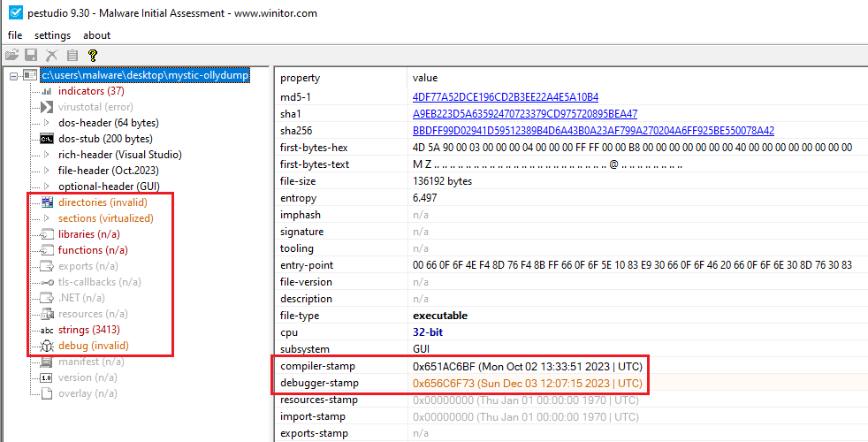Image resolution: width=868 pixels, height=442 pixels.
Task: Select the root file path tree item
Action: [x=145, y=75]
